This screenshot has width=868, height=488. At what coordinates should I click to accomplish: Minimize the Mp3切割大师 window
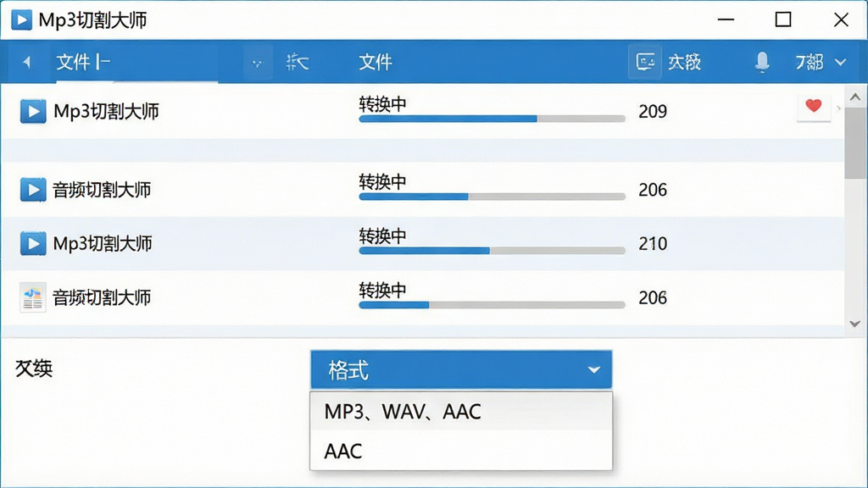(726, 20)
